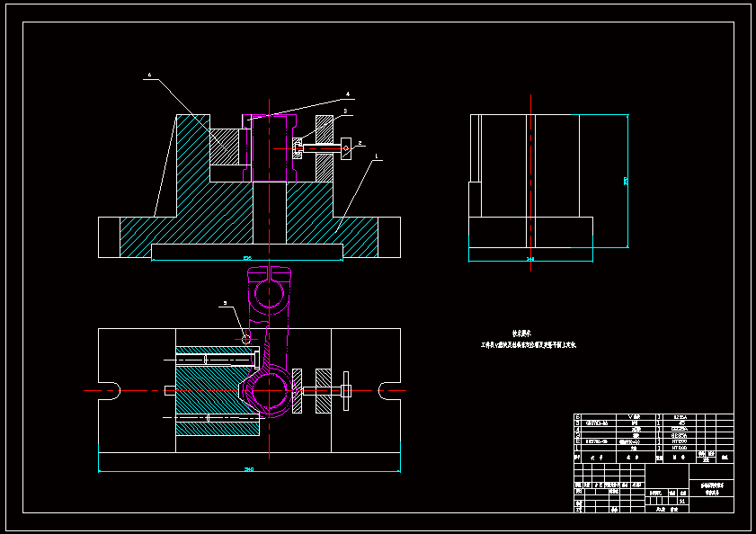Screen dimensions: 756x534
Task: Click the technical requirements heading text
Action: [521, 334]
